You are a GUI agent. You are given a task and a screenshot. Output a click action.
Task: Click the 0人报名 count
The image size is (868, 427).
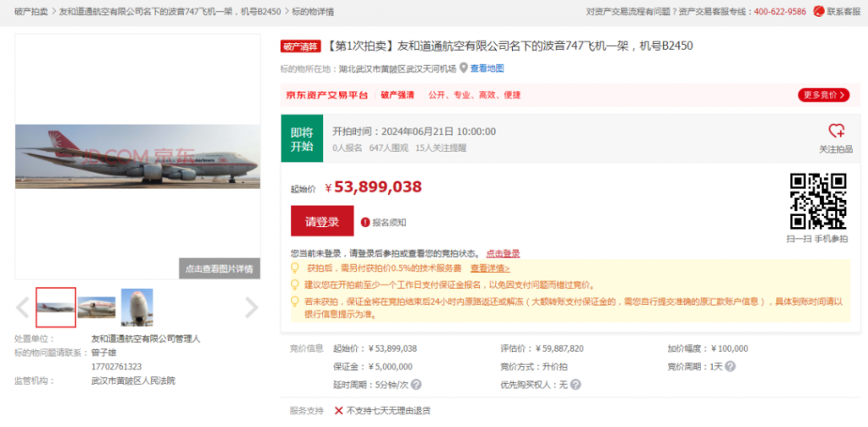[x=347, y=147]
